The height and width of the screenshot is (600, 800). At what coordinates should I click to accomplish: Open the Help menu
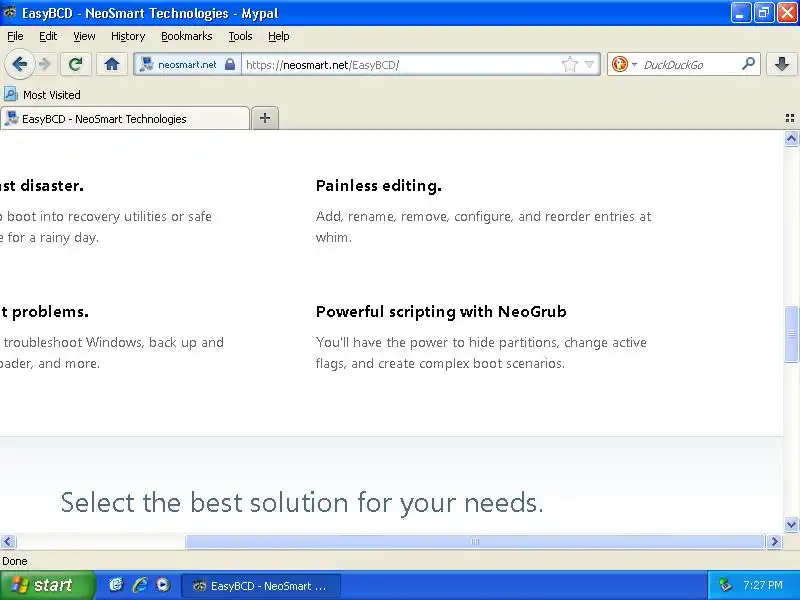279,36
